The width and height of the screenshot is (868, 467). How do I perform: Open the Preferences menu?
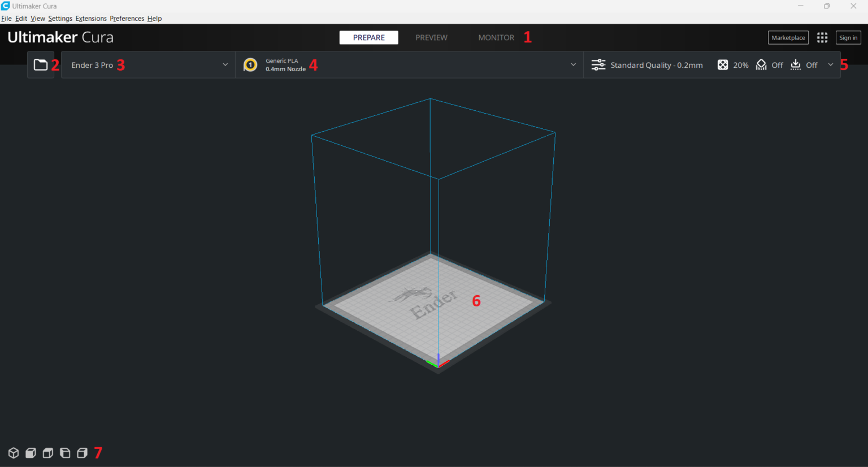pos(127,19)
